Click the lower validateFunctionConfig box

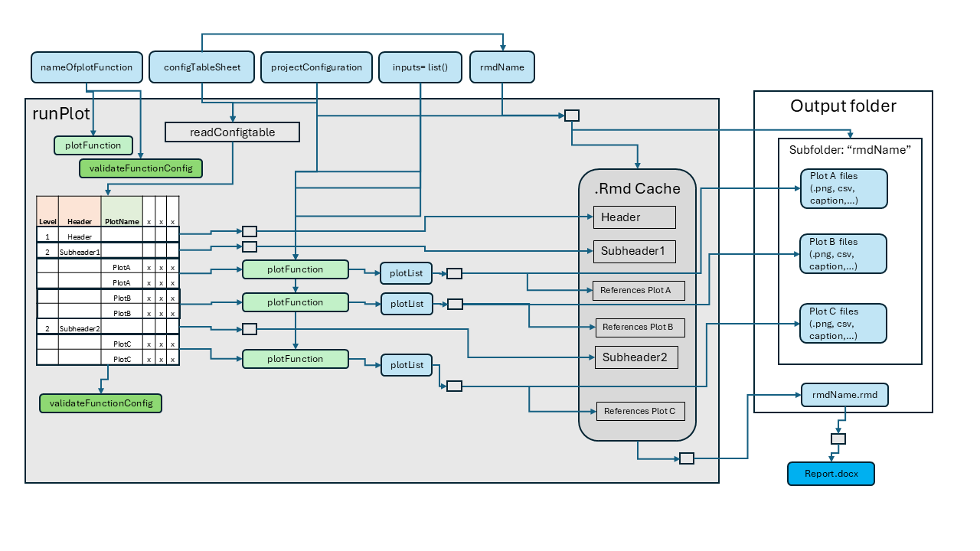pos(100,403)
